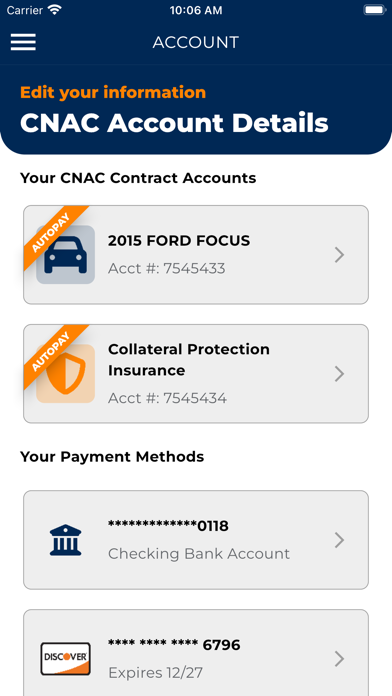Tap the blue car icon
The image size is (392, 696).
[x=65, y=254]
